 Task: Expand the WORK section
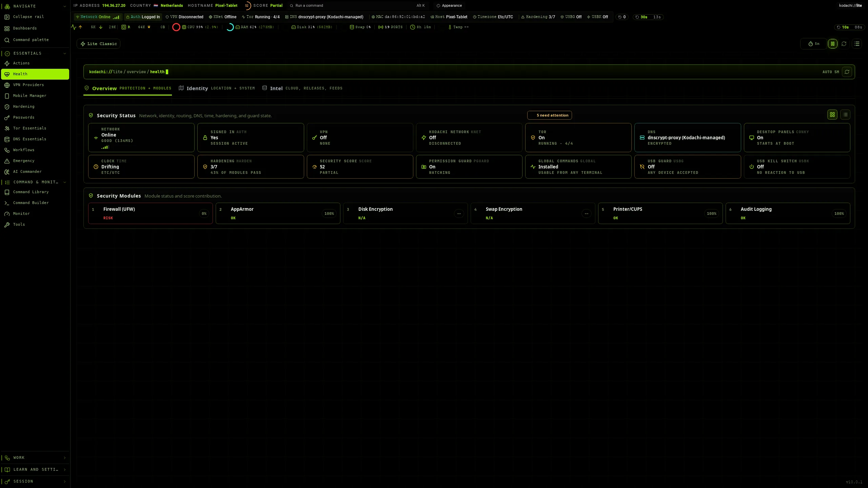point(35,458)
